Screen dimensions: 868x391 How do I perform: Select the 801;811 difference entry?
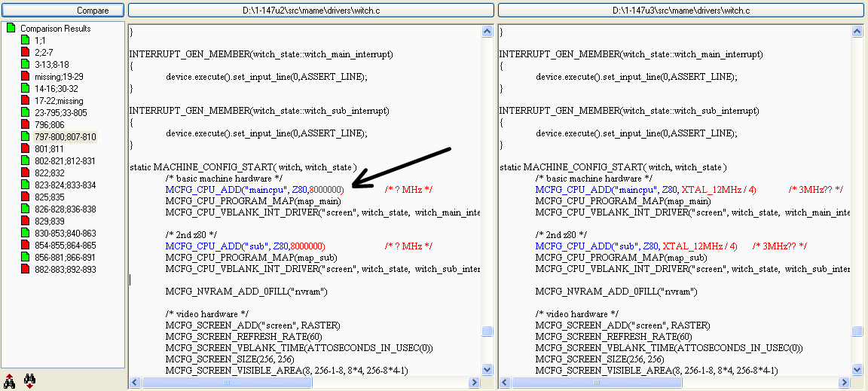50,149
